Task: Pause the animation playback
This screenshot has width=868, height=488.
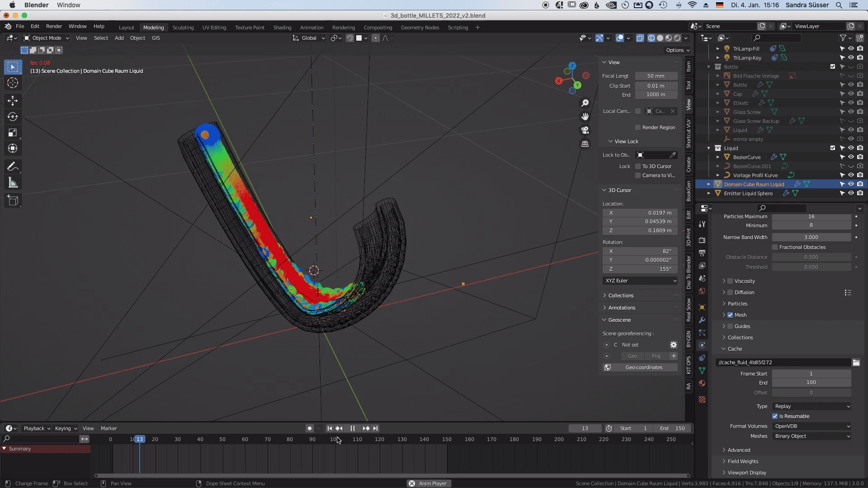Action: (353, 428)
